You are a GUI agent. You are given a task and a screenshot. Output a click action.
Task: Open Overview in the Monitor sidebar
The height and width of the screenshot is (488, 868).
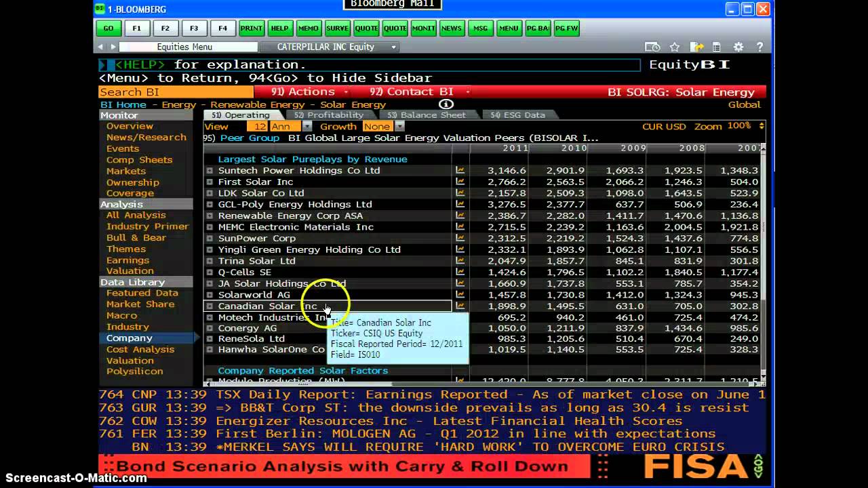click(x=130, y=126)
